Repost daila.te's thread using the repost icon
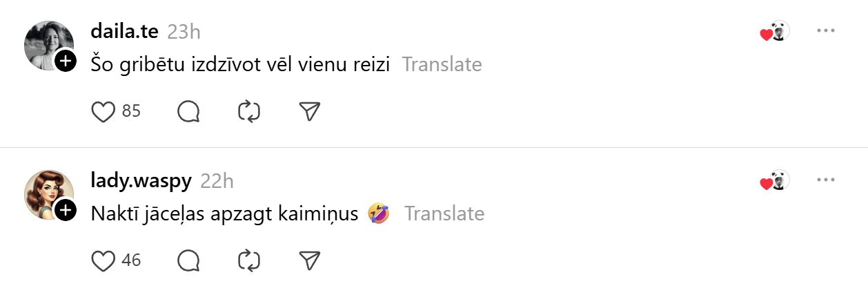Viewport: 868px width, 286px height. point(248,111)
